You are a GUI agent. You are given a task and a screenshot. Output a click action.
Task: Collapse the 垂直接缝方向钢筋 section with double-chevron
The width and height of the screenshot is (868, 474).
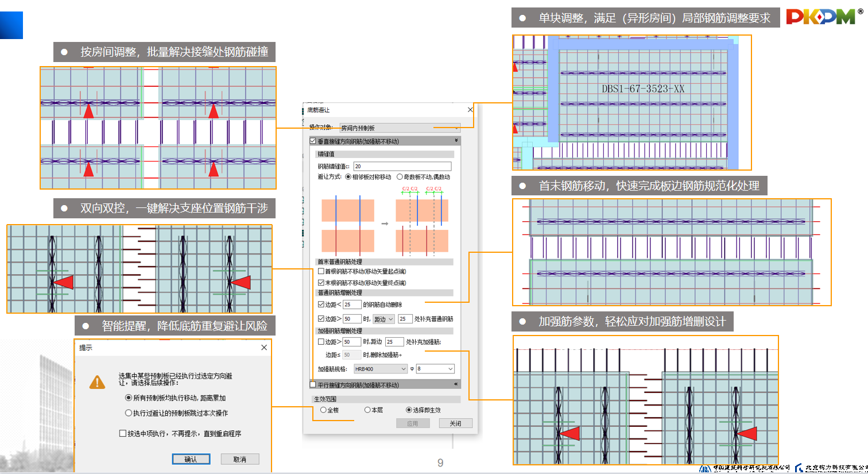pyautogui.click(x=456, y=141)
